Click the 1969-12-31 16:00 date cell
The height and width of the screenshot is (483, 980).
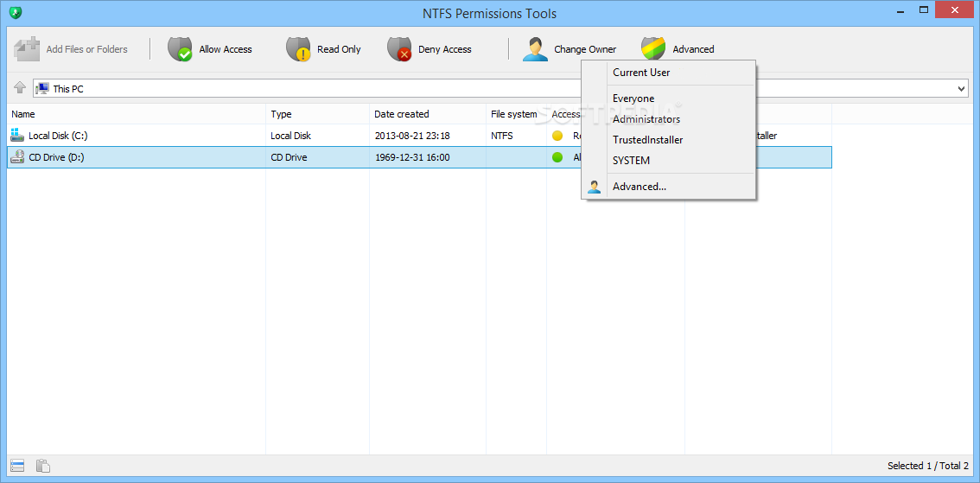pyautogui.click(x=412, y=157)
